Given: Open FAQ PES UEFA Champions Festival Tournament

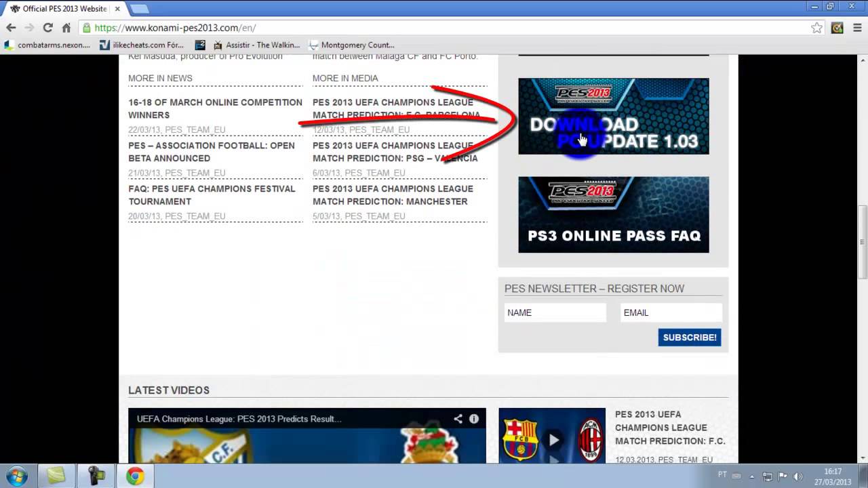Looking at the screenshot, I should 212,195.
